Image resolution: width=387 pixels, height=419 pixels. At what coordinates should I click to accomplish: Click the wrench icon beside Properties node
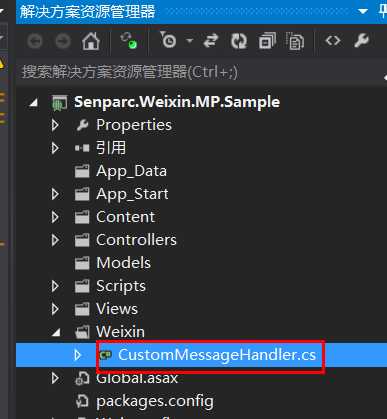click(x=82, y=125)
